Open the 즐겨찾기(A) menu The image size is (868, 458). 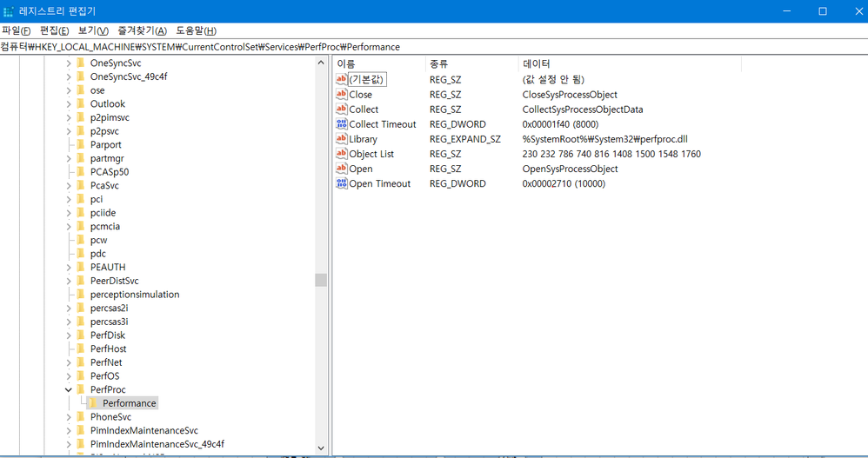click(x=143, y=30)
